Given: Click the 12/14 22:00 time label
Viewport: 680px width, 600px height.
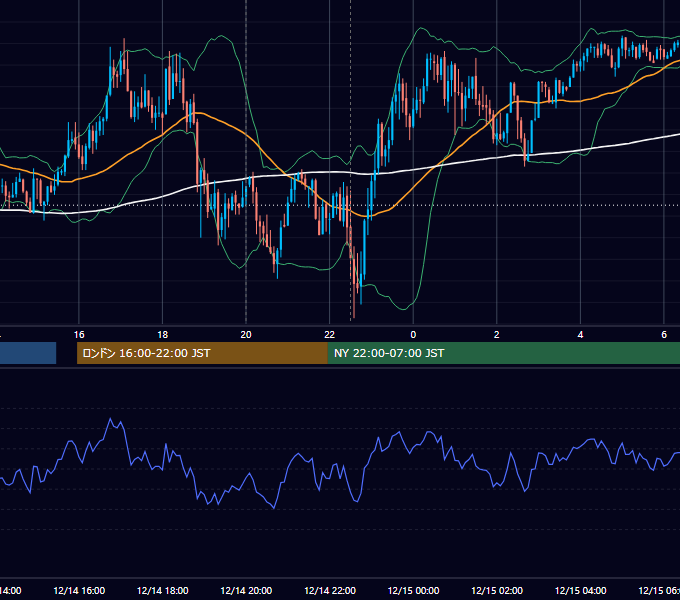Looking at the screenshot, I should tap(330, 590).
